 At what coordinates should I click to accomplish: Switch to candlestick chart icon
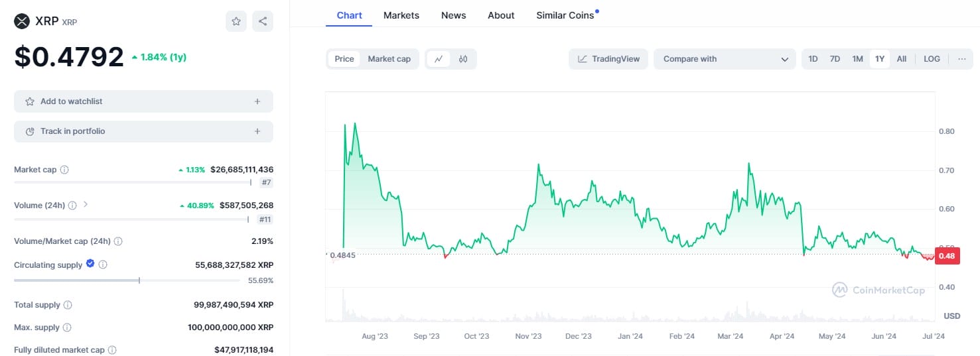[463, 59]
